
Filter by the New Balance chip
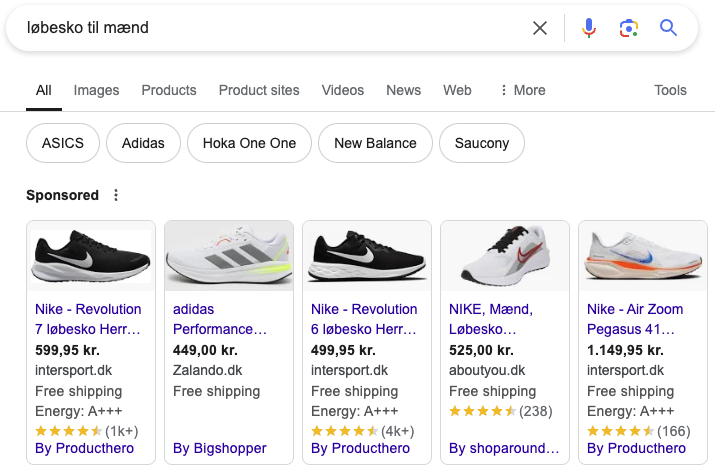(x=375, y=143)
